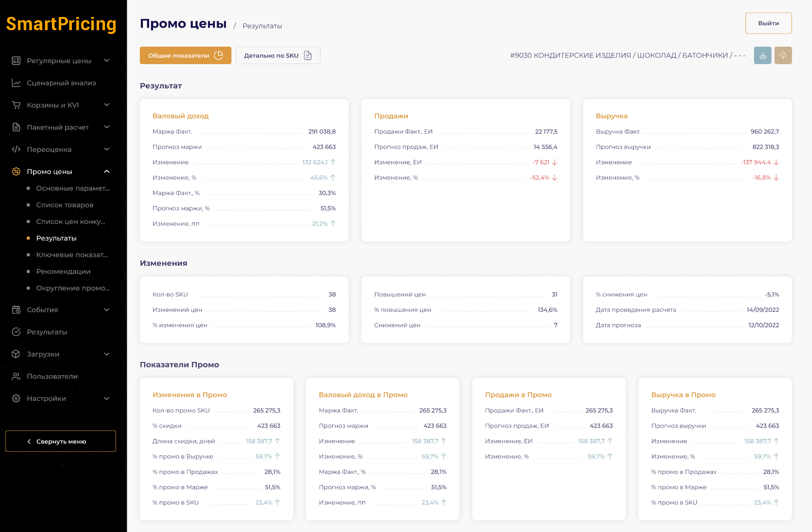This screenshot has width=812, height=532.
Task: Click the Продажи Факт., ЕИ value 22 177,5
Action: (x=546, y=132)
